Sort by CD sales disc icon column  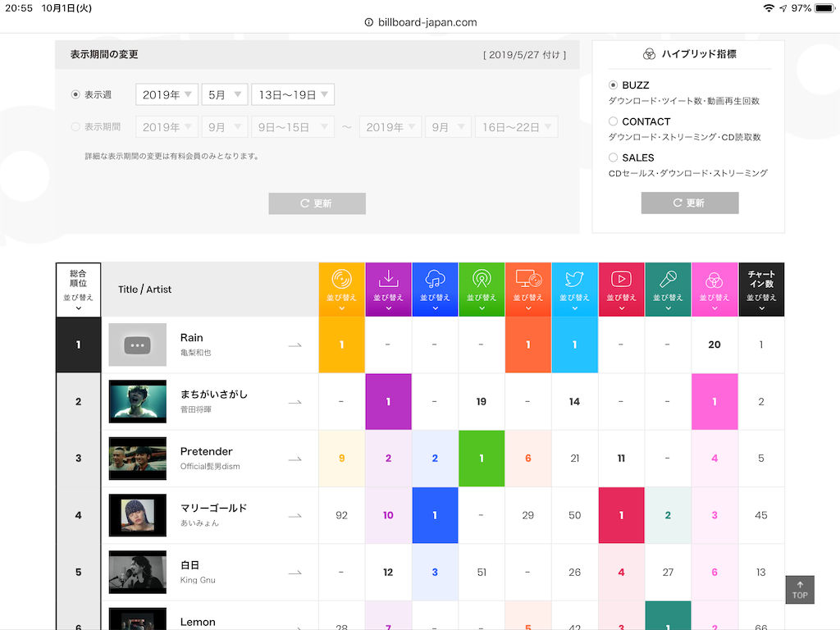342,290
